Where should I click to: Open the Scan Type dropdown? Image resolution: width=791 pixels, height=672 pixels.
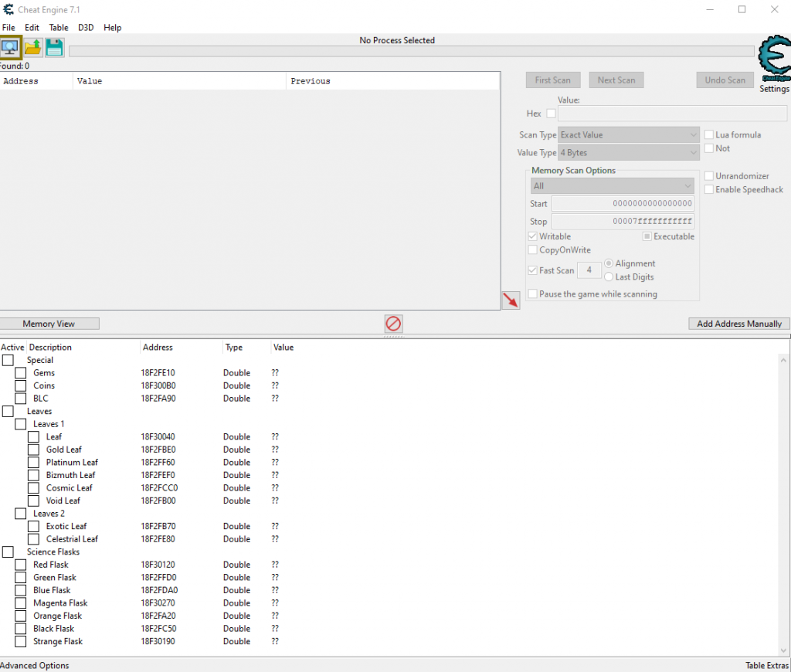pos(629,134)
